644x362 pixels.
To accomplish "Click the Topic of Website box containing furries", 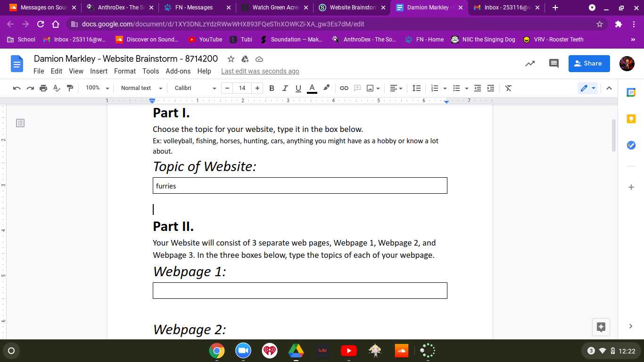I will [x=300, y=186].
